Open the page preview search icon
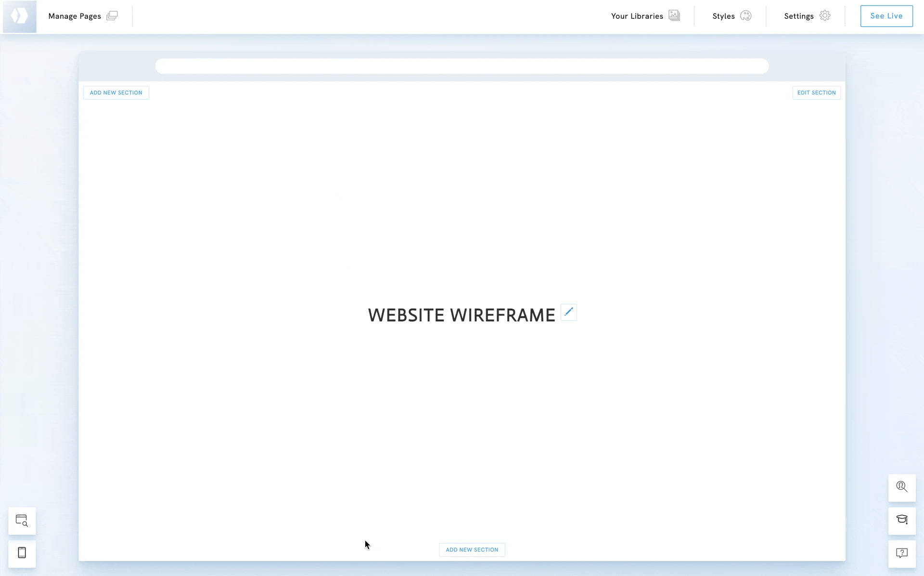This screenshot has width=924, height=576. [x=22, y=521]
